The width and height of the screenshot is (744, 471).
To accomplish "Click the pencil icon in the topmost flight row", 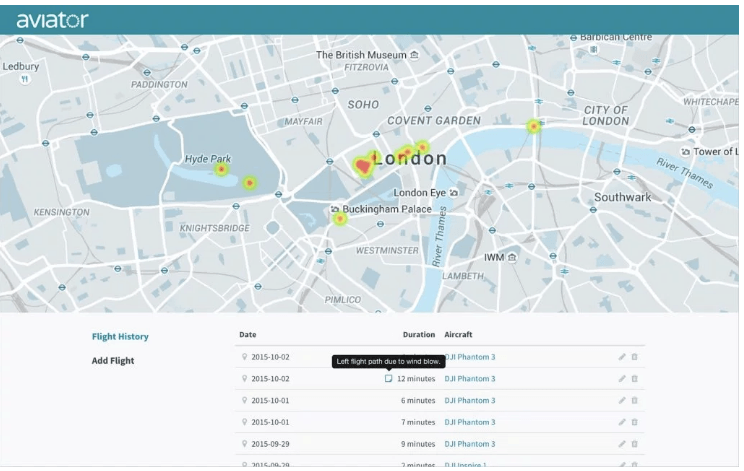I will click(x=622, y=357).
